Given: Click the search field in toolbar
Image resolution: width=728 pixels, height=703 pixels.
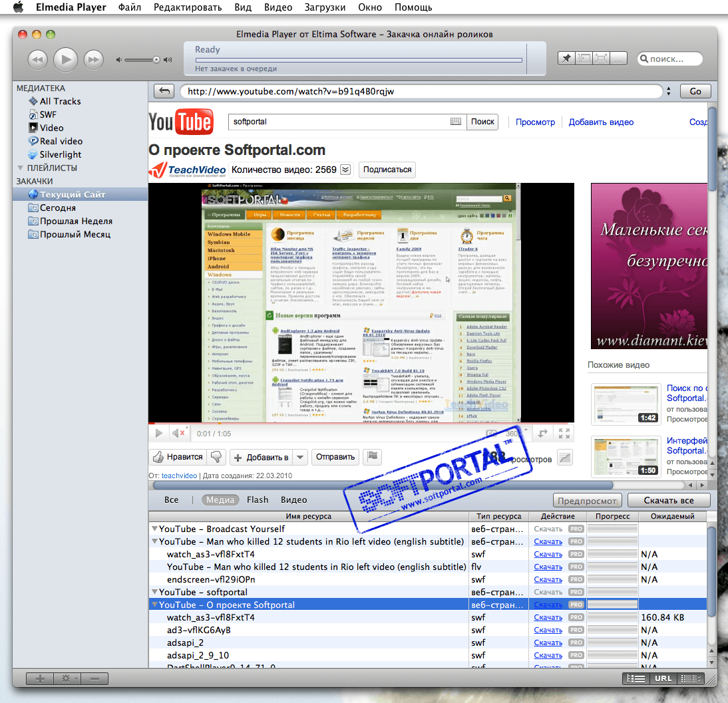Looking at the screenshot, I should [x=669, y=59].
